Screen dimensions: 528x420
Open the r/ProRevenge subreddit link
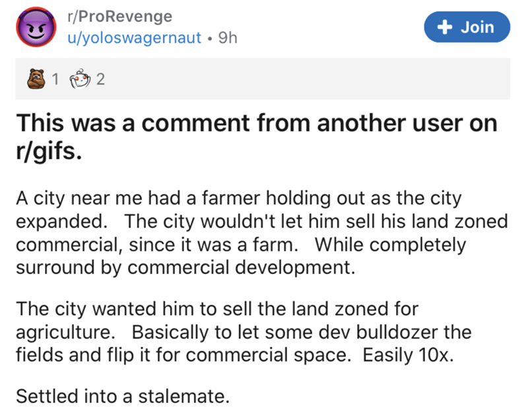click(x=120, y=16)
